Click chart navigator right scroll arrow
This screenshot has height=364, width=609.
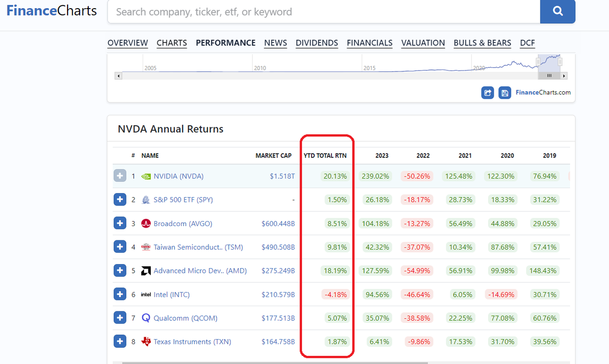(564, 76)
